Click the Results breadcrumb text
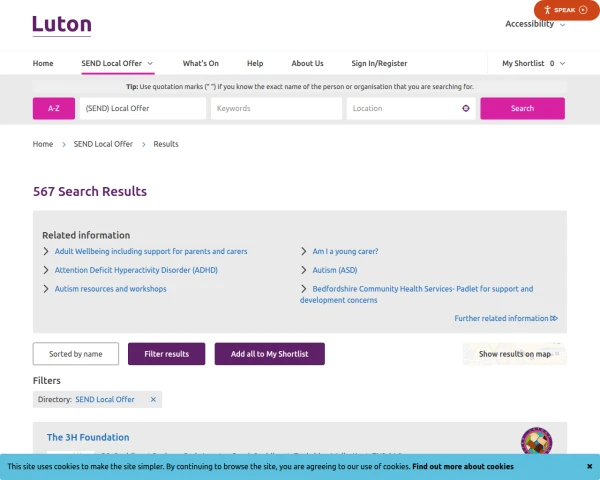 (166, 144)
